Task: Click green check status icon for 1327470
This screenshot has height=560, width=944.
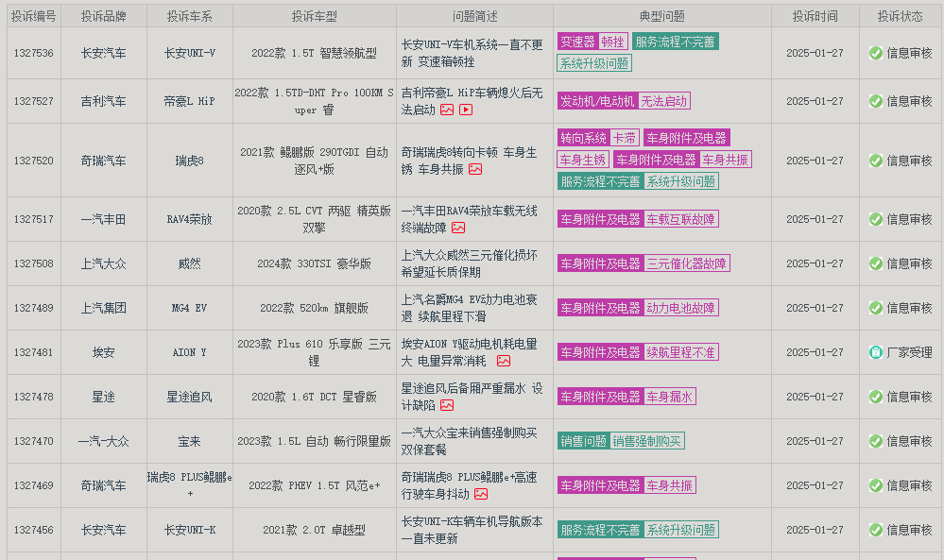Action: point(876,441)
